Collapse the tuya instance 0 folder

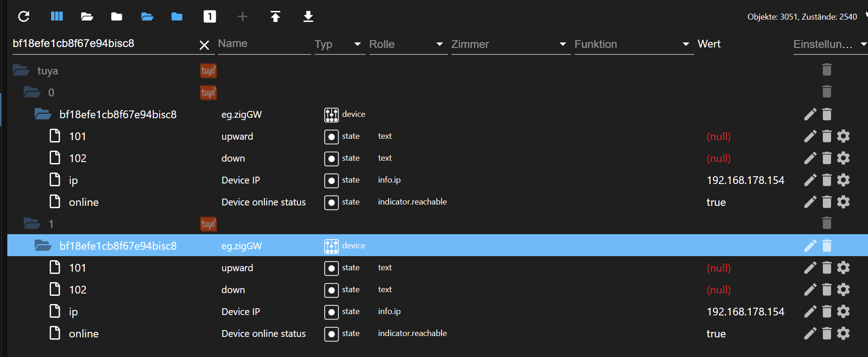click(32, 92)
